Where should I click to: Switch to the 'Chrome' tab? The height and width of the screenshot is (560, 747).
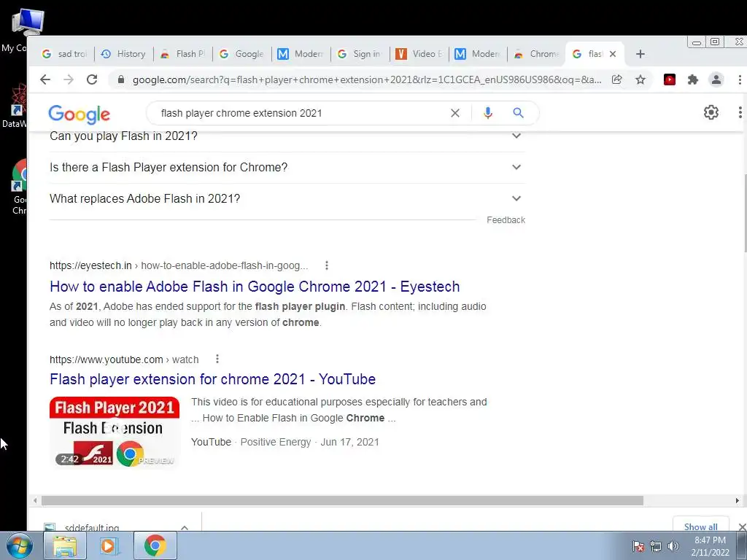coord(538,54)
